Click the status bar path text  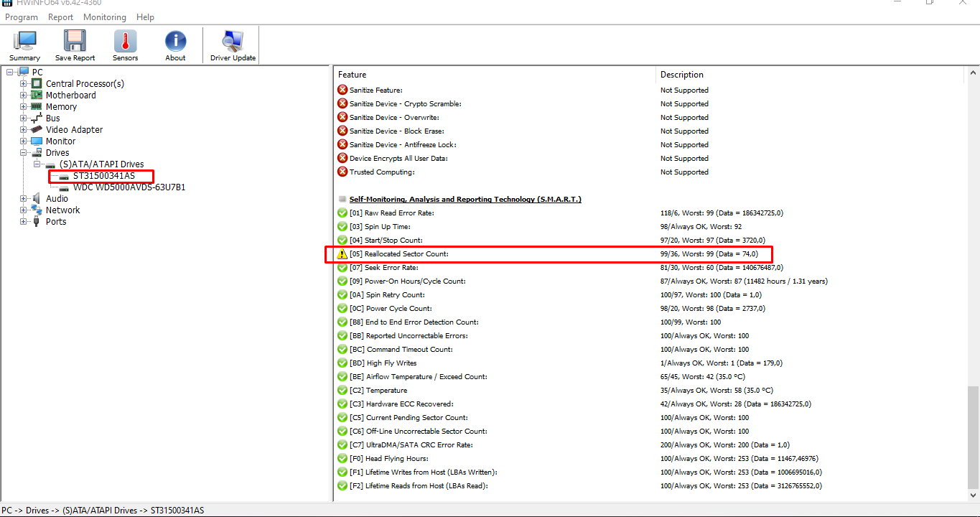click(x=103, y=510)
